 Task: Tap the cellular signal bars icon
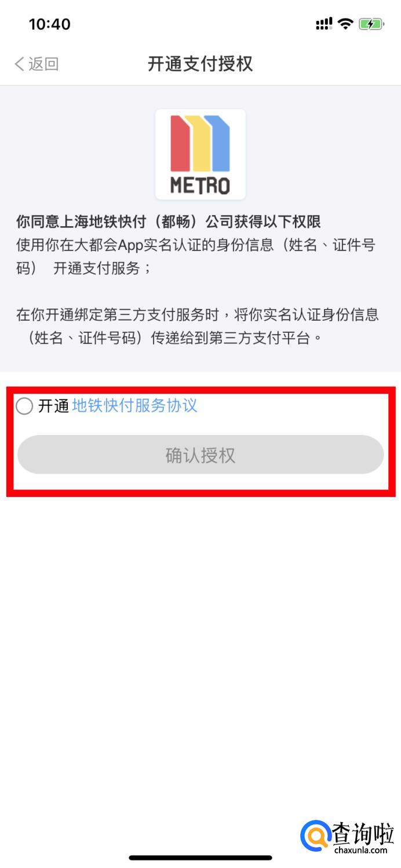click(x=324, y=24)
